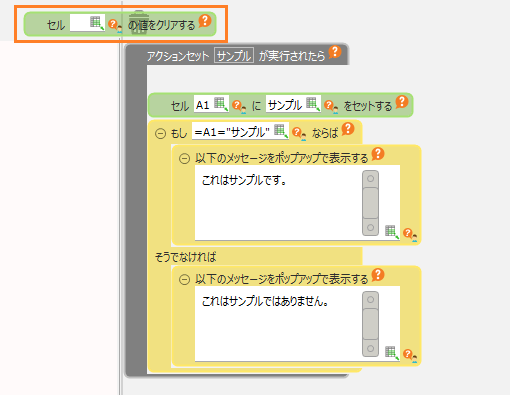510x395 pixels.
Task: Click the の値をクリアする text
Action: coord(161,25)
